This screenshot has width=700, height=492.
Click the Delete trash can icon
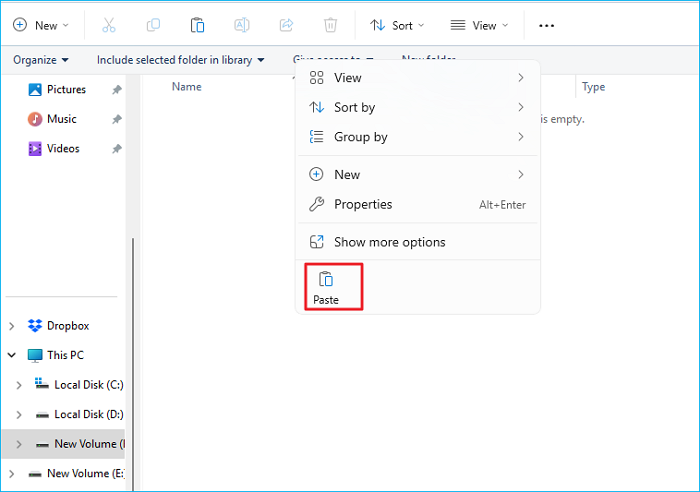click(x=331, y=25)
